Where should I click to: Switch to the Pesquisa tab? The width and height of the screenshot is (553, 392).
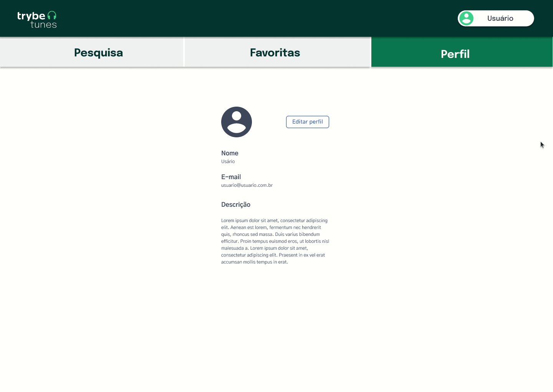98,52
